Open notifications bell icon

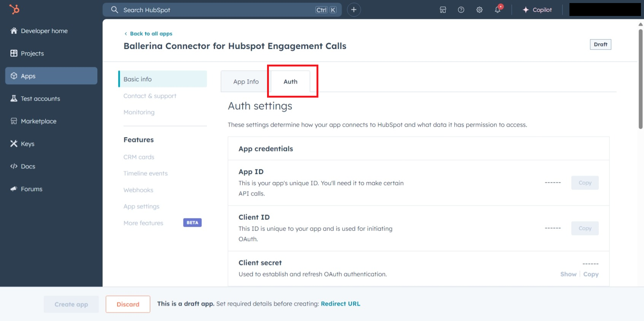click(x=498, y=9)
